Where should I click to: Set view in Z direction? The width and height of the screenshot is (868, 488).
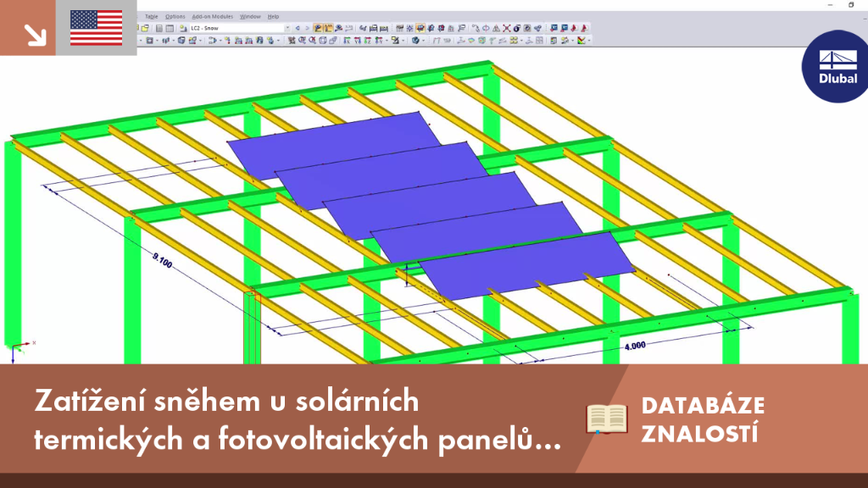[x=368, y=41]
